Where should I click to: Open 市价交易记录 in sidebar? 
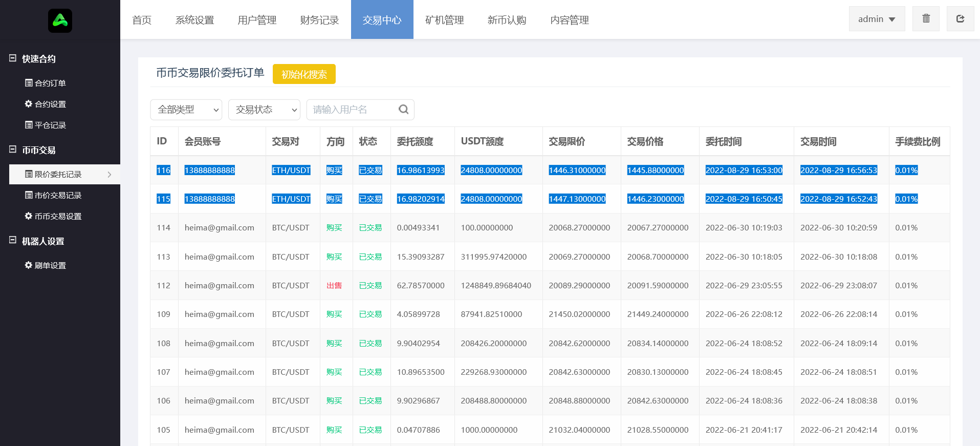(53, 195)
